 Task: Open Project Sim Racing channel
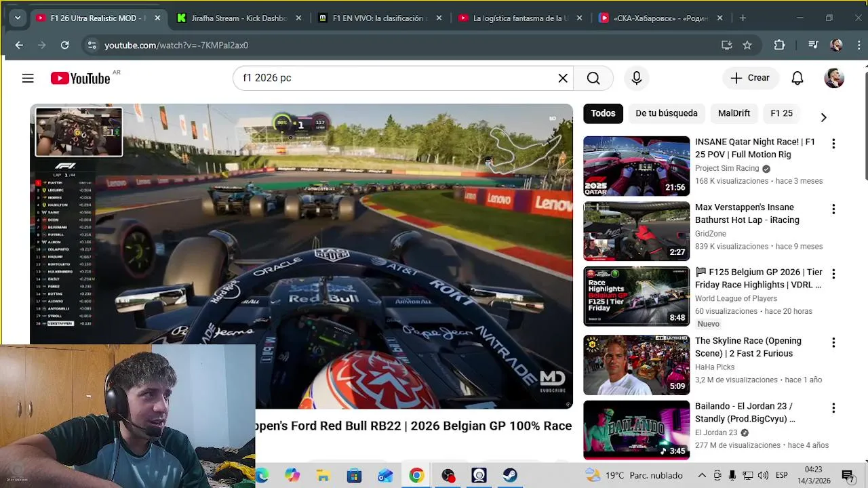727,168
